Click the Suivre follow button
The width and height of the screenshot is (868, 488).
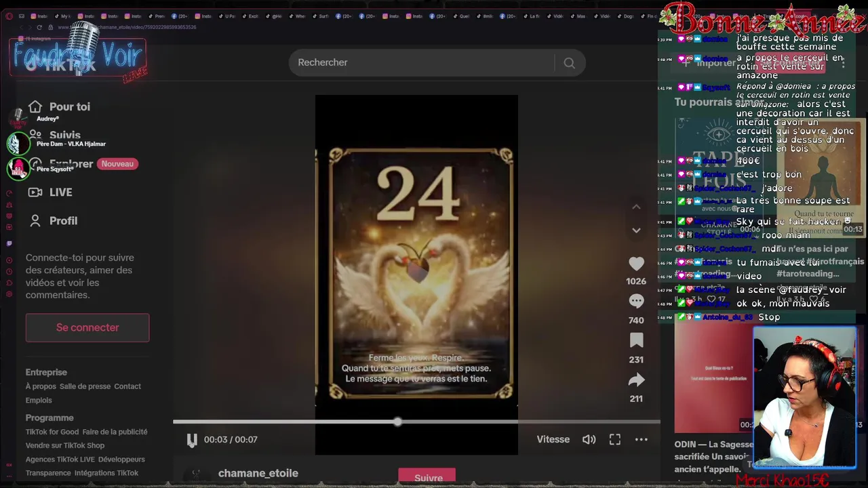(429, 477)
